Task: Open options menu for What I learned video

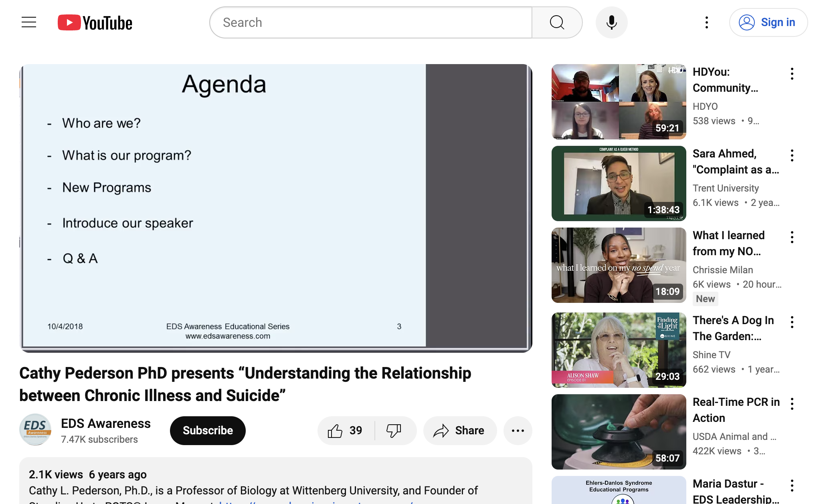Action: coord(792,237)
